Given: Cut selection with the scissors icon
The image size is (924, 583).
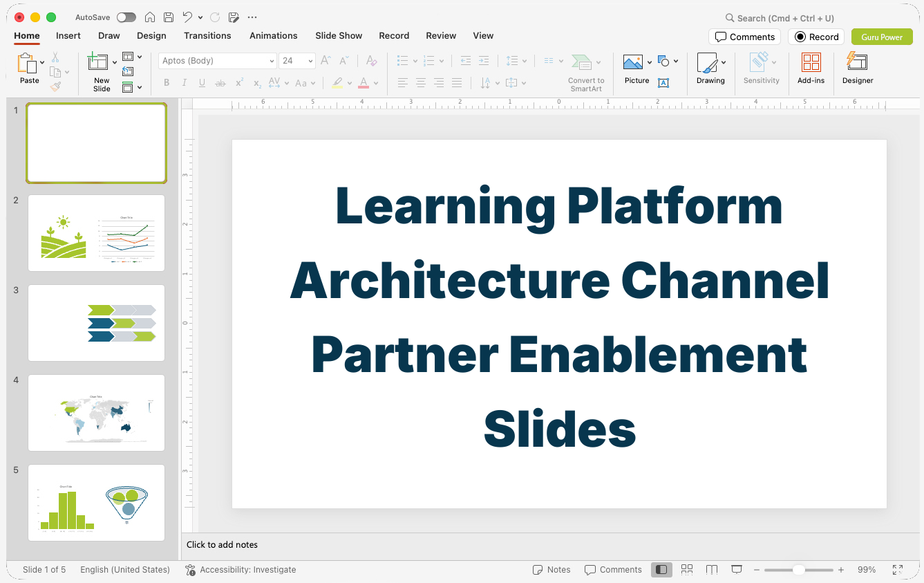Looking at the screenshot, I should [55, 57].
